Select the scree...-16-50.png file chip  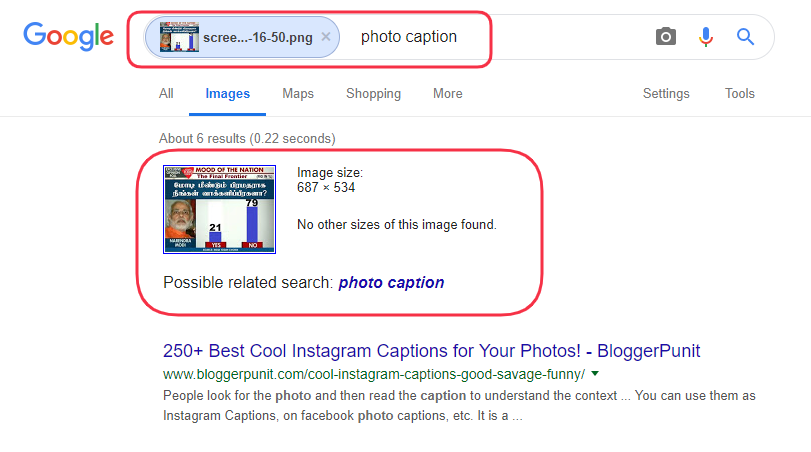click(242, 37)
